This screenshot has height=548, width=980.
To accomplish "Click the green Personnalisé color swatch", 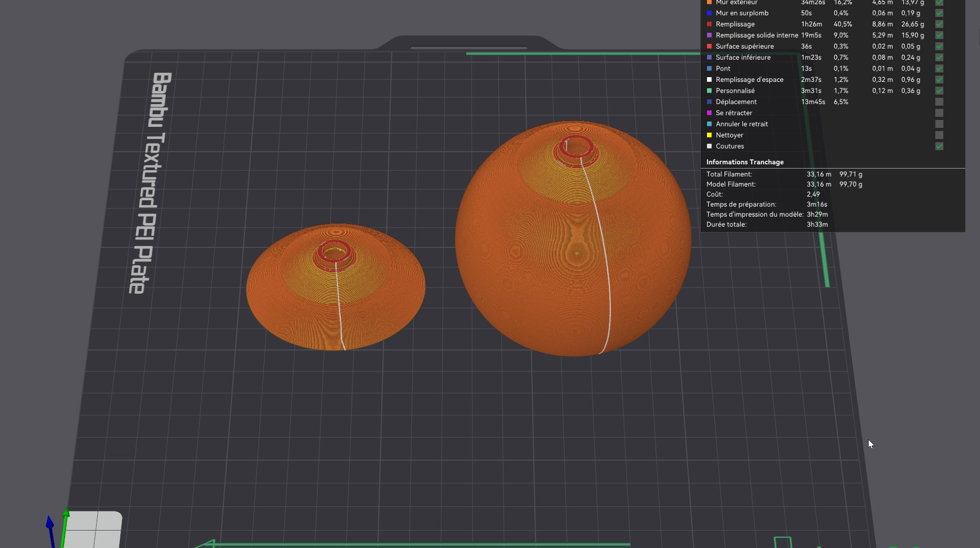I will 709,91.
